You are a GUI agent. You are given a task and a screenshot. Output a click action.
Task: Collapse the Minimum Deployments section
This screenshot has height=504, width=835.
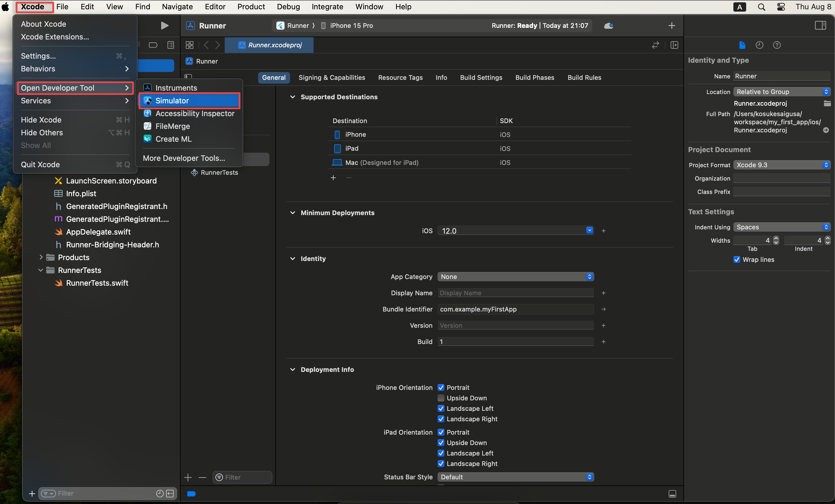point(292,213)
